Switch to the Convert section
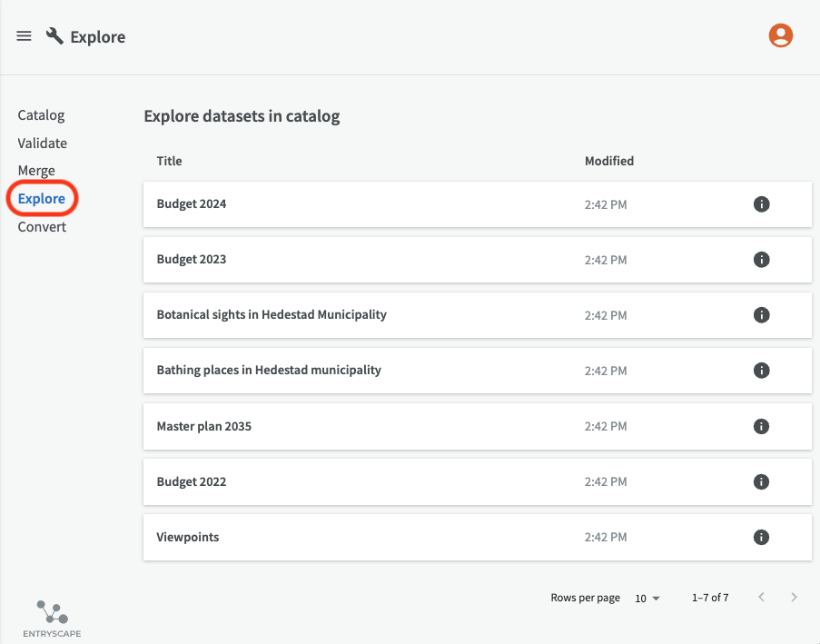This screenshot has width=820, height=644. [x=42, y=226]
